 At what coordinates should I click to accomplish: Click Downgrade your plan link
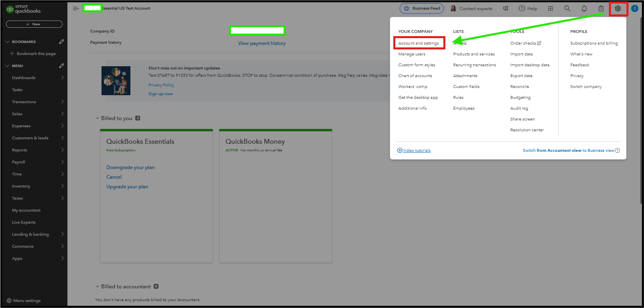[130, 167]
